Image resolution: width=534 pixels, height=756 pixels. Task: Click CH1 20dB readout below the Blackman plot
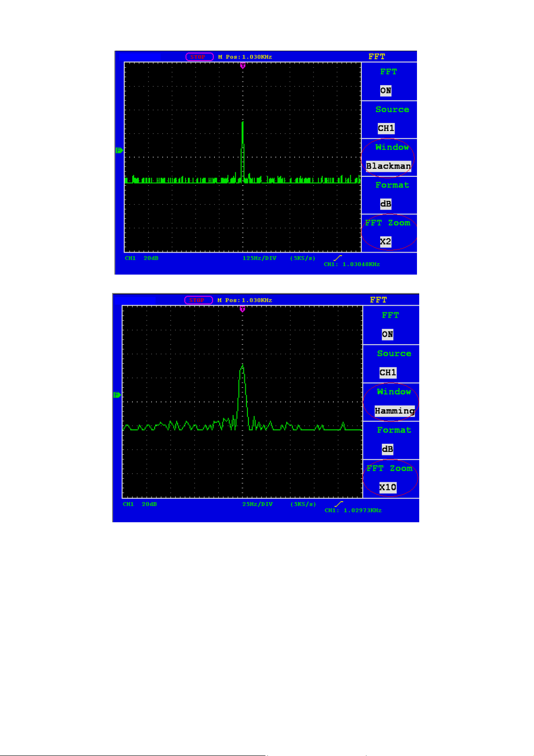[x=142, y=258]
